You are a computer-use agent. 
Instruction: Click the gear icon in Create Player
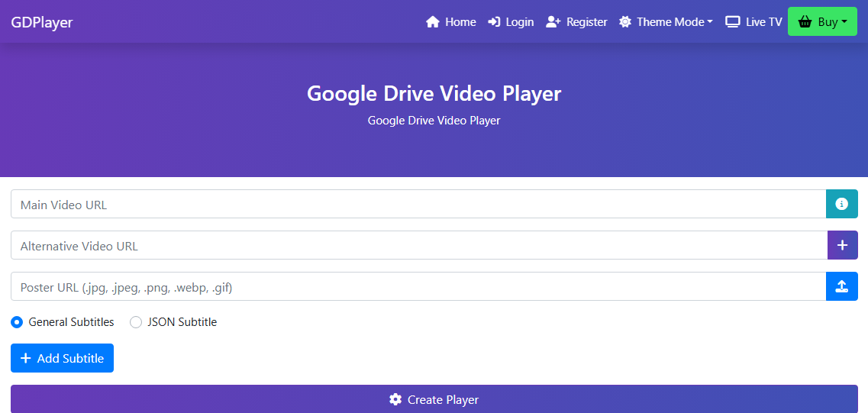[395, 399]
